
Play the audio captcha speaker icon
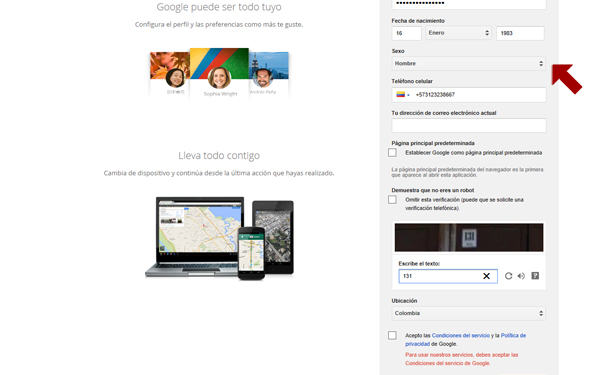tap(521, 276)
